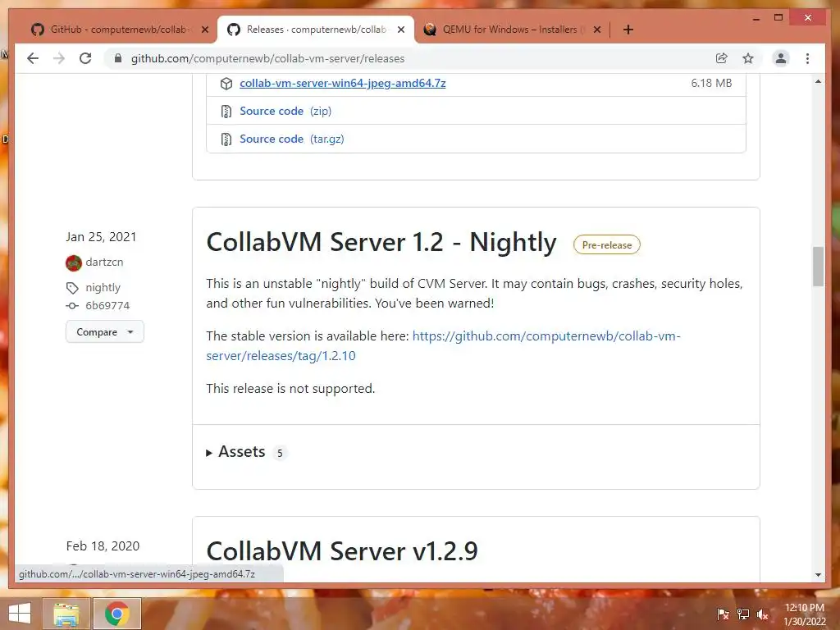
Task: Open the taskbar clock showing 12:10 PM
Action: 804,614
